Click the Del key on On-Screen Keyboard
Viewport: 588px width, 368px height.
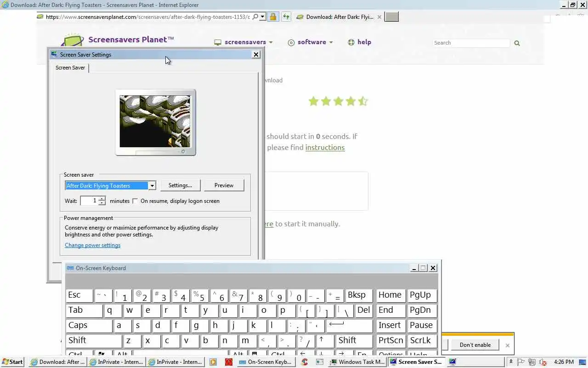363,310
